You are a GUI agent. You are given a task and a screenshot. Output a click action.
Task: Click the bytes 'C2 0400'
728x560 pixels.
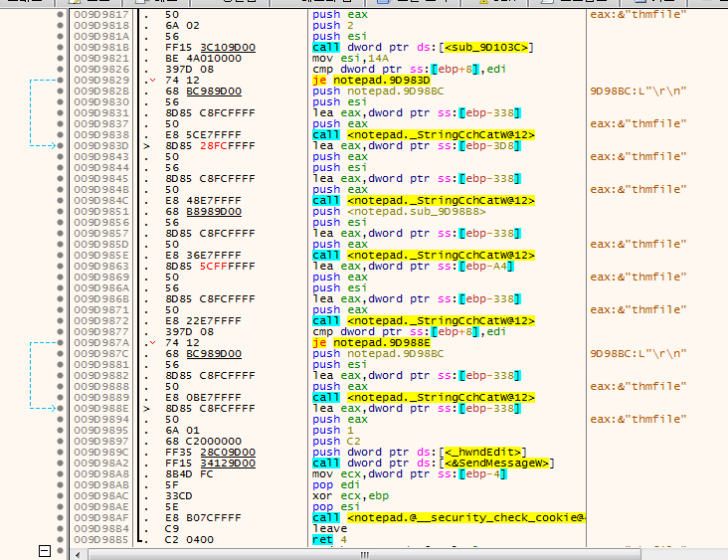pyautogui.click(x=189, y=539)
